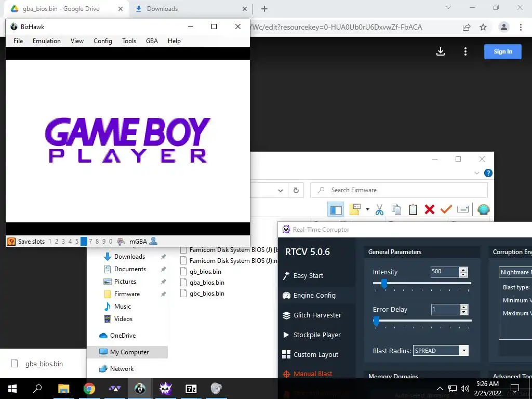Click the Search Firmware field
Viewport: 532px width, 399px height.
coord(399,190)
